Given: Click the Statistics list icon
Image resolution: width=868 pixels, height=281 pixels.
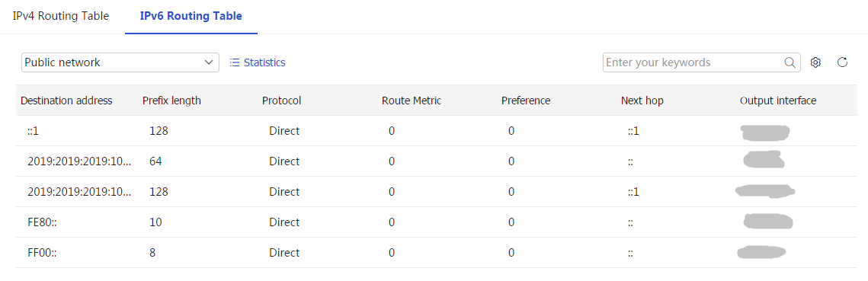Looking at the screenshot, I should coord(234,62).
